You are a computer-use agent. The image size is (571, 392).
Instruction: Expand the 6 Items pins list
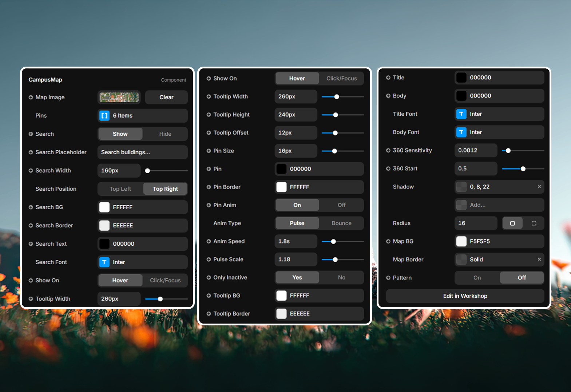(x=143, y=116)
